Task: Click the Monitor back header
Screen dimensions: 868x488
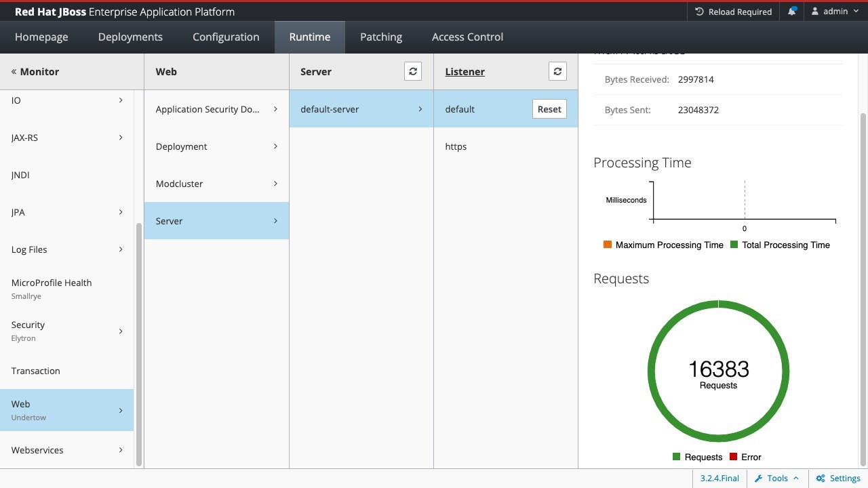Action: pyautogui.click(x=35, y=72)
